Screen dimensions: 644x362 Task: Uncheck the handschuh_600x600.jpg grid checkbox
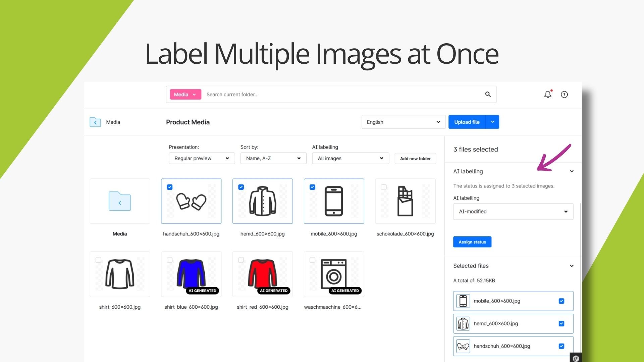pos(170,187)
